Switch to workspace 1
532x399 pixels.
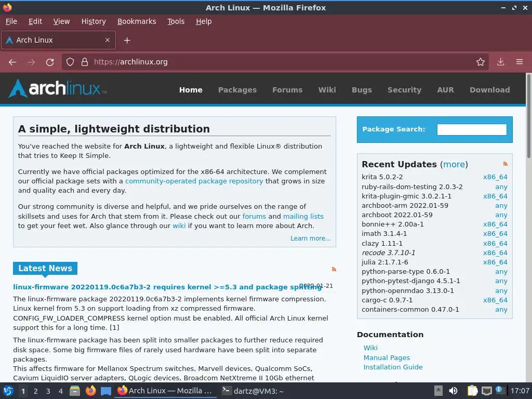coord(23,391)
